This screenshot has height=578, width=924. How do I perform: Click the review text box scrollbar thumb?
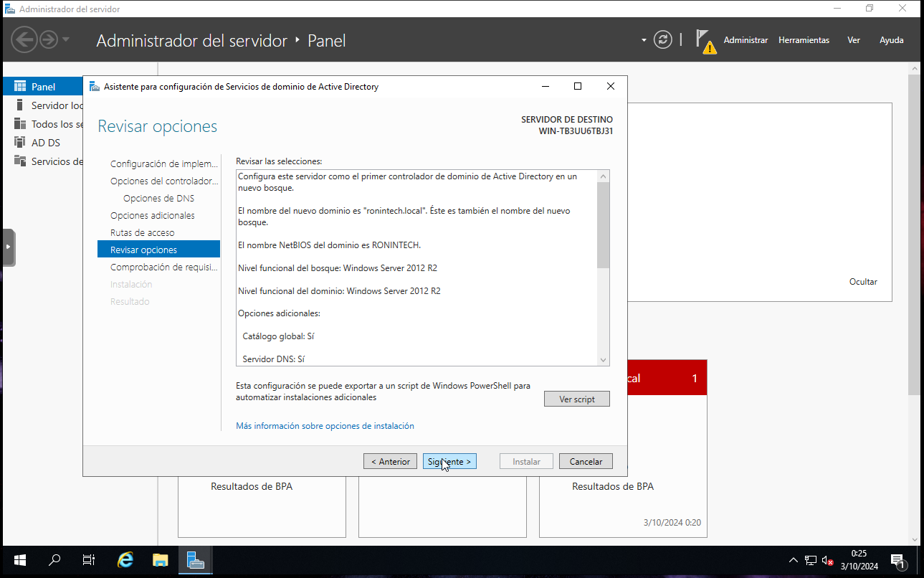603,225
